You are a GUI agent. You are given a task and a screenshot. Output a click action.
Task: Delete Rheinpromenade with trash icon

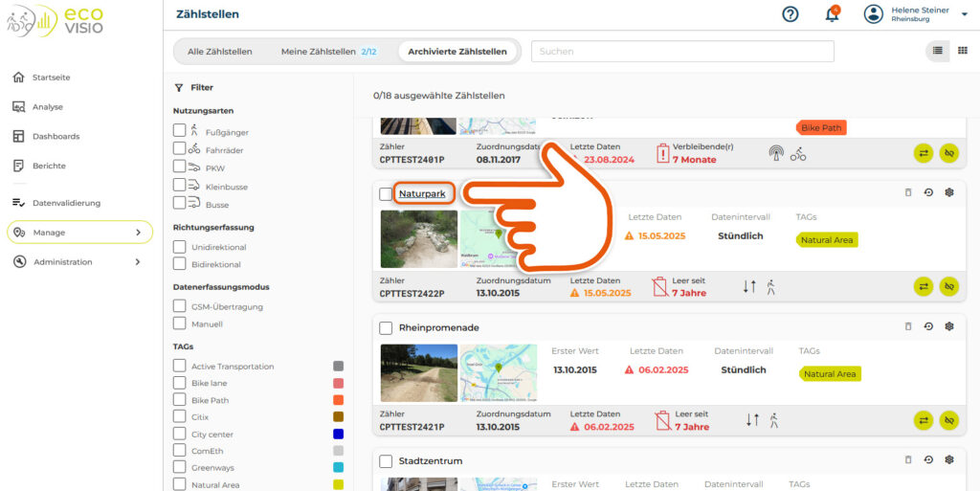pos(908,326)
